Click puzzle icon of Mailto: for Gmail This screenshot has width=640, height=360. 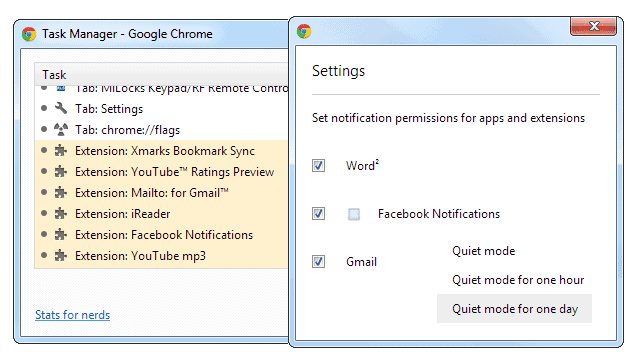(x=61, y=193)
